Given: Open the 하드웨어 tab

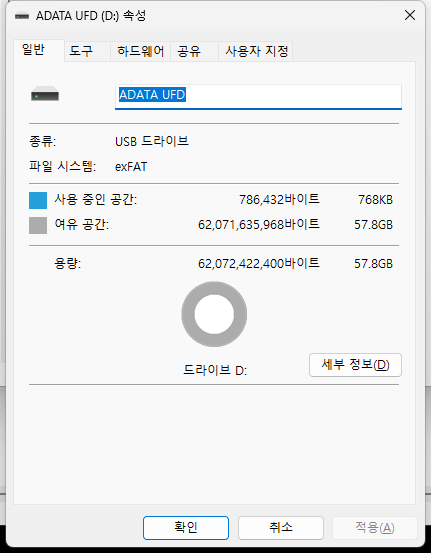Looking at the screenshot, I should pos(140,51).
